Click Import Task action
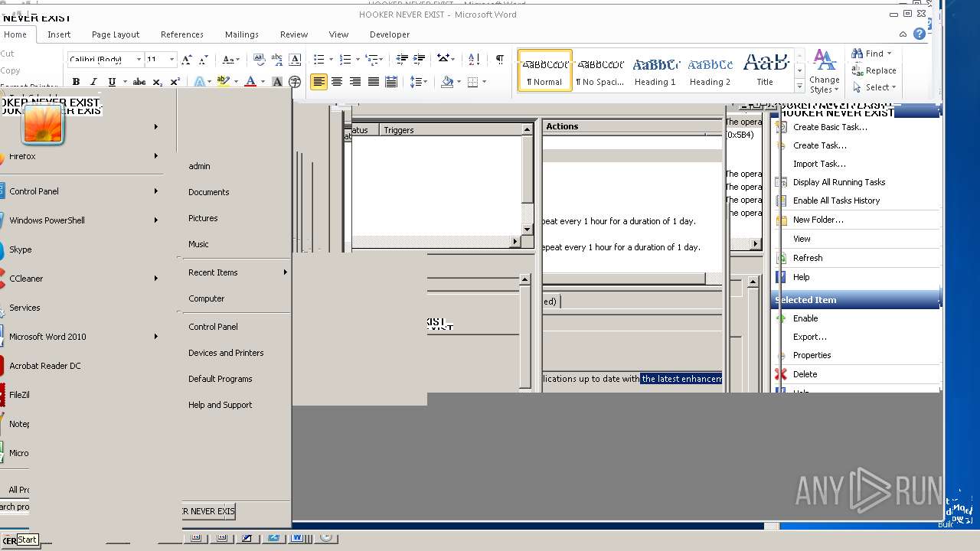Viewport: 980px width, 551px height. [x=819, y=164]
